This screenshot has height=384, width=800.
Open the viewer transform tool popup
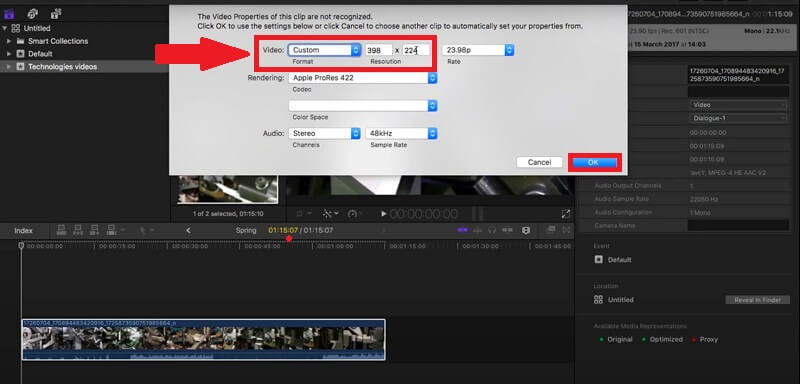point(303,214)
